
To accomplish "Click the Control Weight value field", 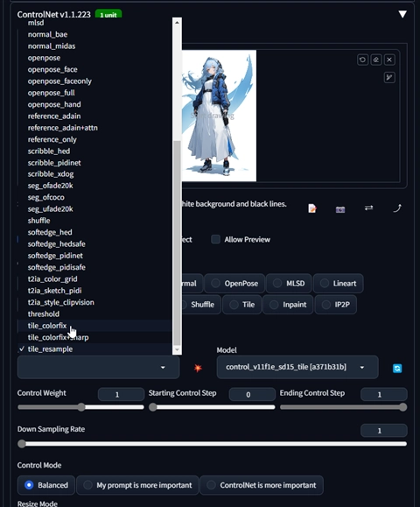I will pos(121,394).
